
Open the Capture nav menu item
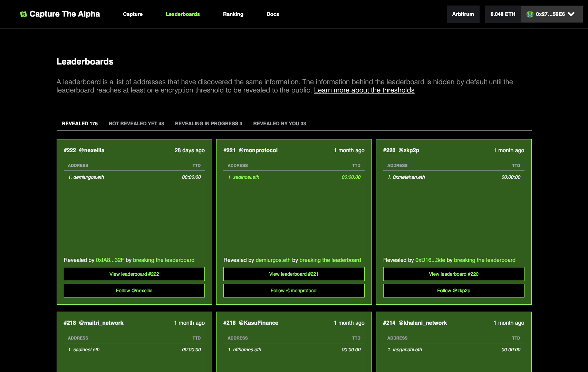pyautogui.click(x=133, y=14)
